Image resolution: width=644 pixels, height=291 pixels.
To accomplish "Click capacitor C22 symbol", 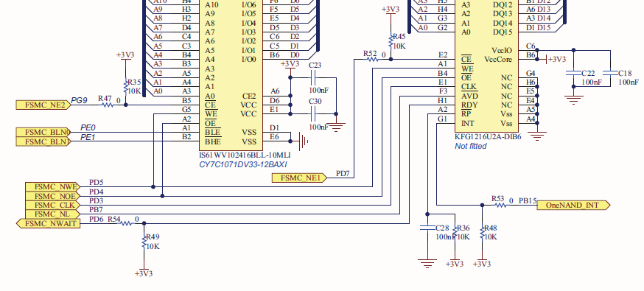I will click(574, 73).
